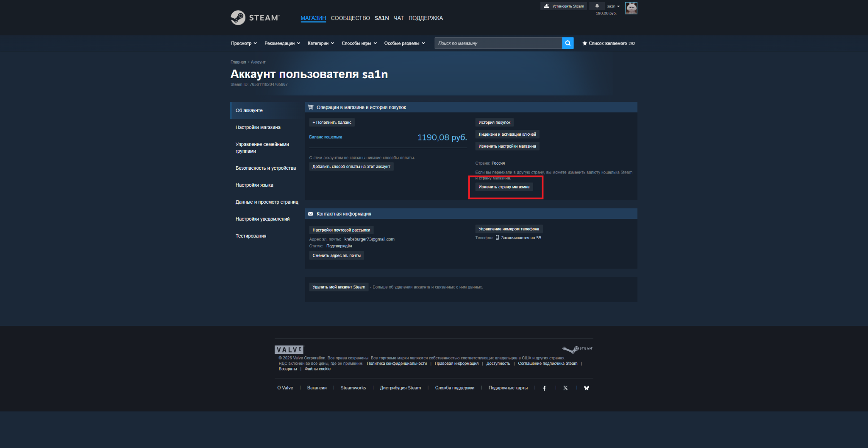The height and width of the screenshot is (448, 868).
Task: Open the "Файлы cookie" footer link
Action: point(317,369)
